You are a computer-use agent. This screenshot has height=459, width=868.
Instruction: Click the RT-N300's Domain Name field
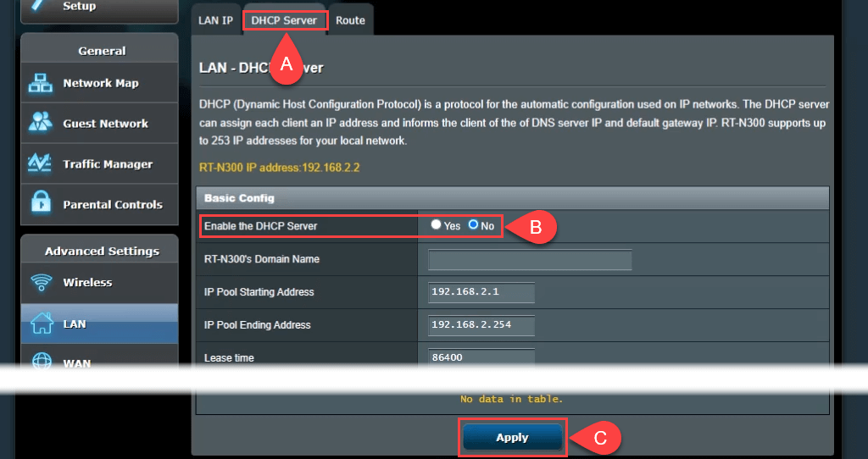click(x=531, y=260)
